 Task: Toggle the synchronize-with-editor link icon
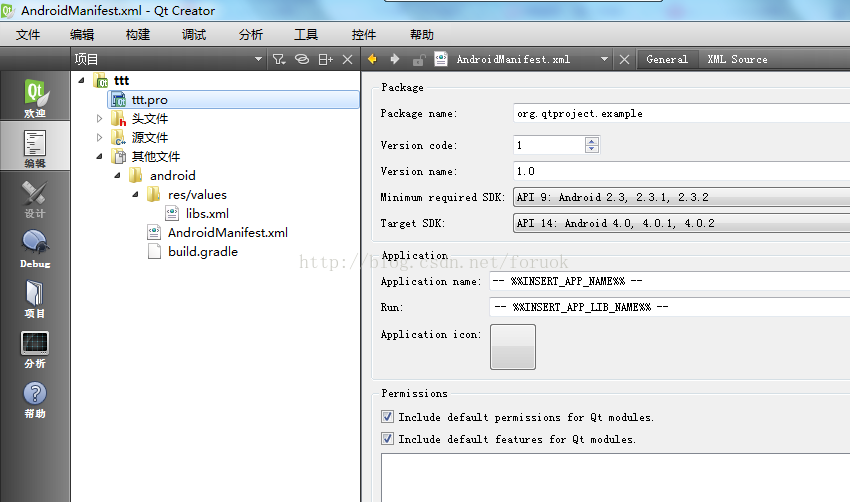[x=301, y=59]
